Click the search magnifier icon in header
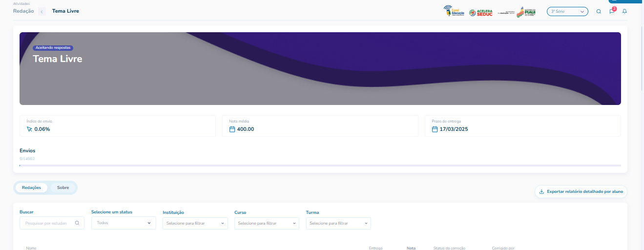This screenshot has width=644, height=250. click(599, 11)
